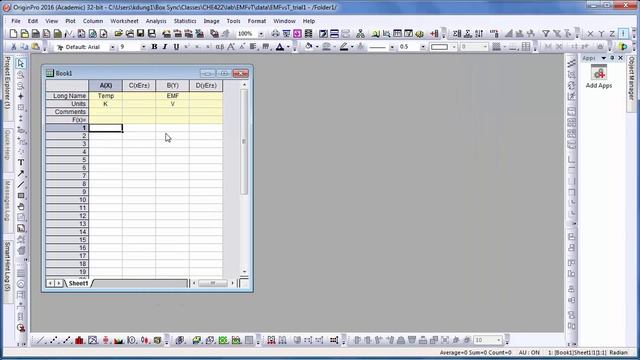The height and width of the screenshot is (360, 640).
Task: Open the line width 0.5 dropdown
Action: click(x=423, y=47)
